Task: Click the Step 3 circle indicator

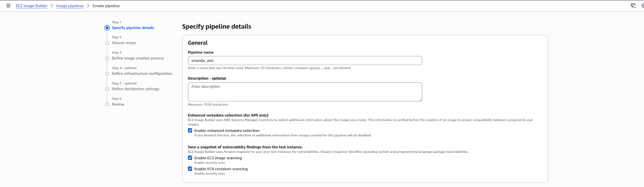Action: click(107, 58)
